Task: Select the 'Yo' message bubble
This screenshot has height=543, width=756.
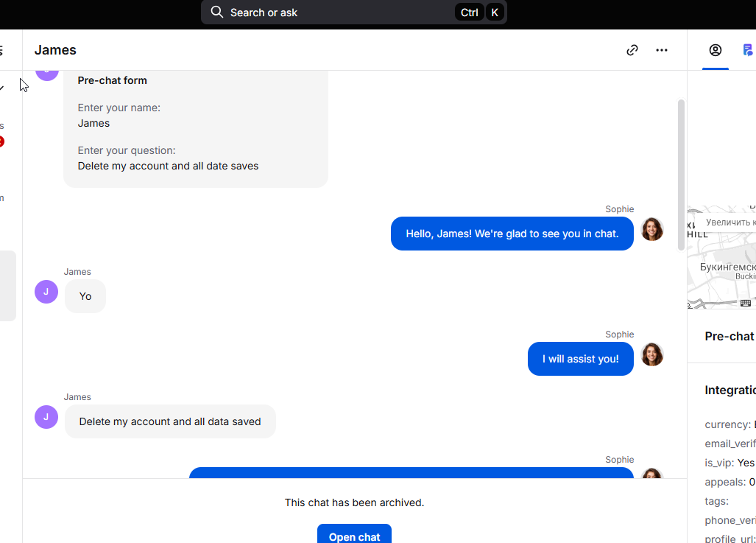Action: coord(85,296)
